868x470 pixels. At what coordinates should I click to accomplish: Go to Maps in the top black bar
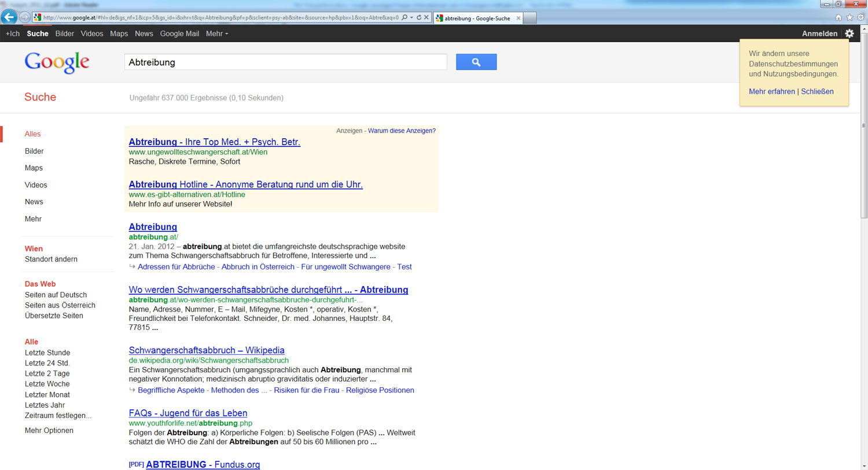tap(119, 34)
